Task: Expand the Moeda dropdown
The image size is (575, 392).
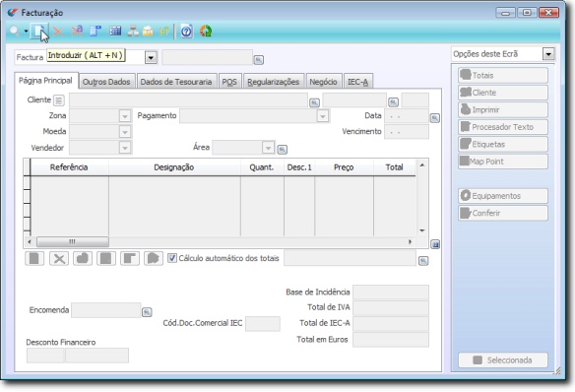Action: 125,132
